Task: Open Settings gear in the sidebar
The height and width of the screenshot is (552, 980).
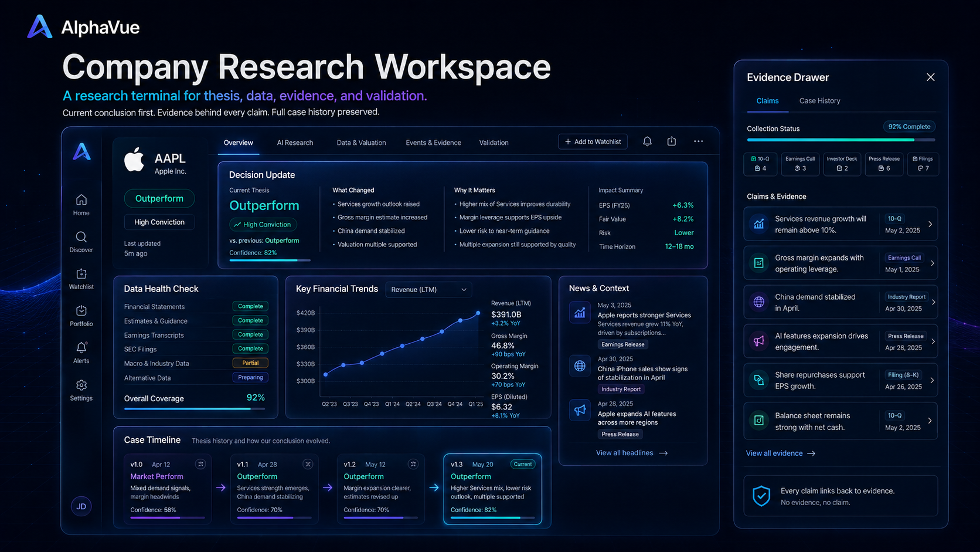Action: coord(81,390)
